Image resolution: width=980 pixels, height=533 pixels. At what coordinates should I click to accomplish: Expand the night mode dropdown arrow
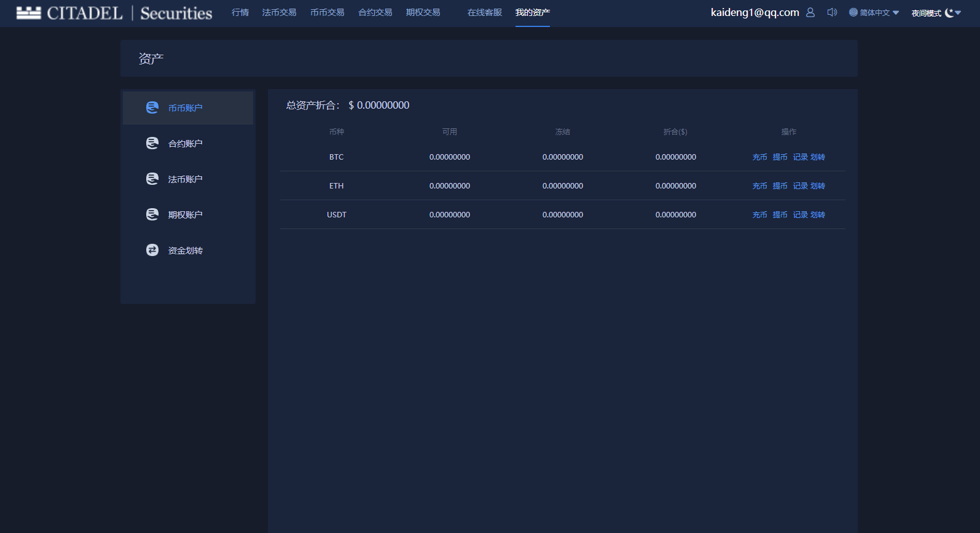tap(958, 12)
